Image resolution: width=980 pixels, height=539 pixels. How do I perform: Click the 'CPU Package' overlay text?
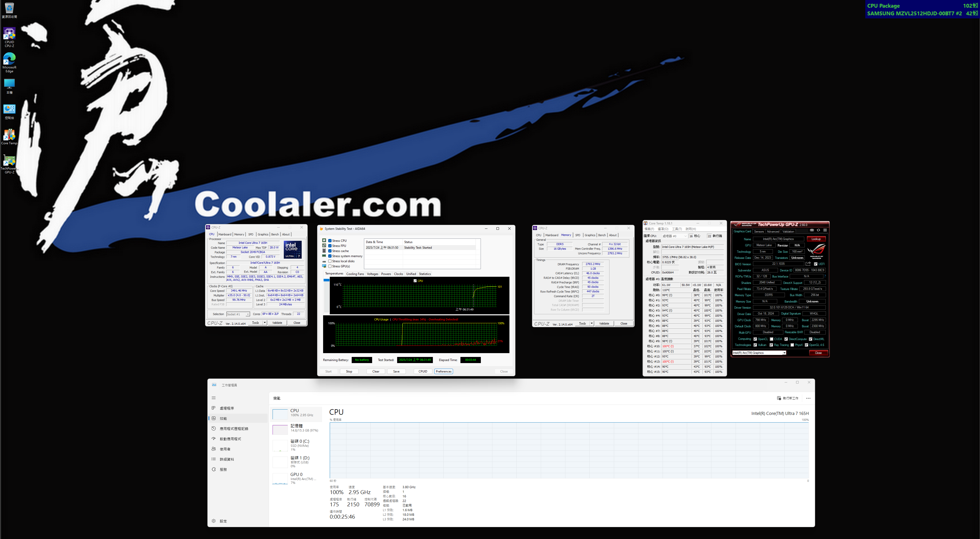pos(883,6)
